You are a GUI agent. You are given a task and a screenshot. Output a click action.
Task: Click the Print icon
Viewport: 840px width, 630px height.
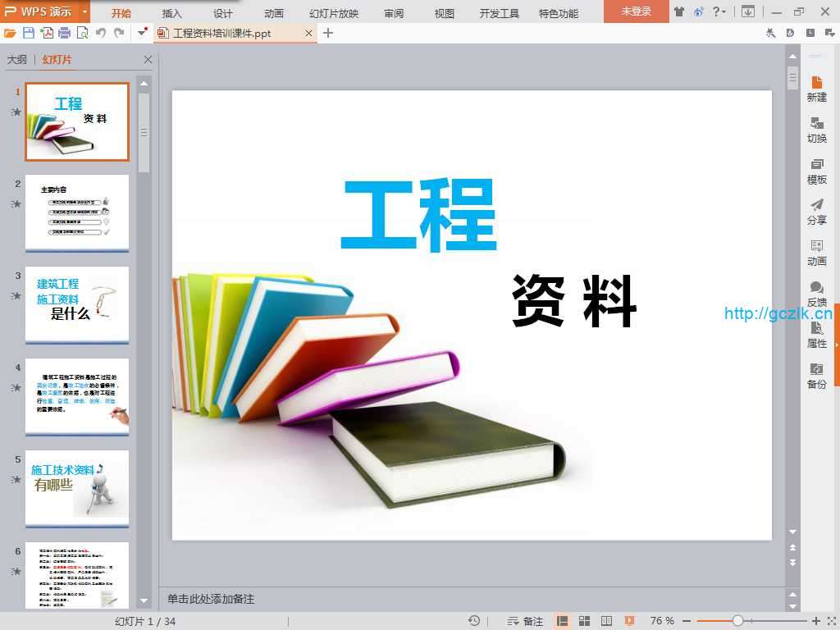pos(64,33)
